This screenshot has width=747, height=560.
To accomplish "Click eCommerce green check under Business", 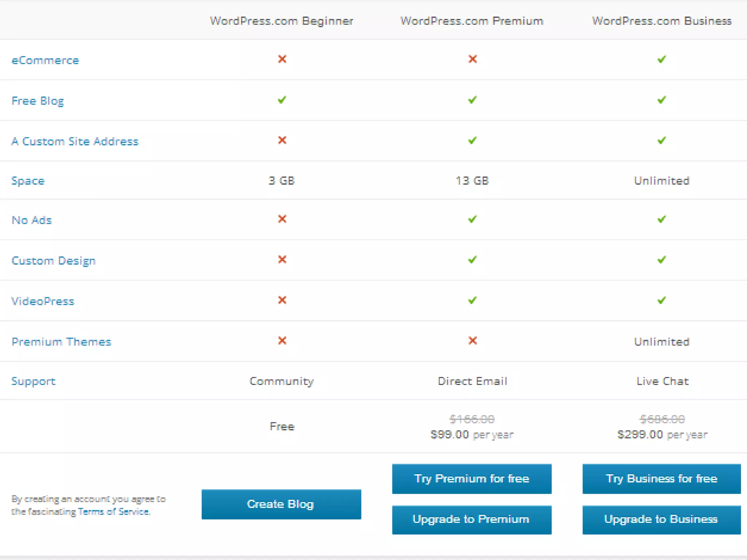I will tap(662, 59).
